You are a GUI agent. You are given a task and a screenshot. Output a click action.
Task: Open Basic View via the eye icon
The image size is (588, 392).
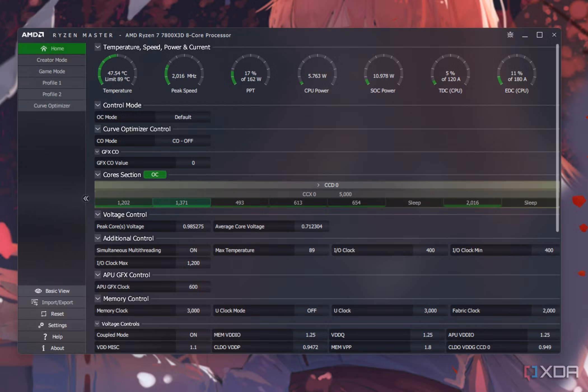pyautogui.click(x=38, y=291)
